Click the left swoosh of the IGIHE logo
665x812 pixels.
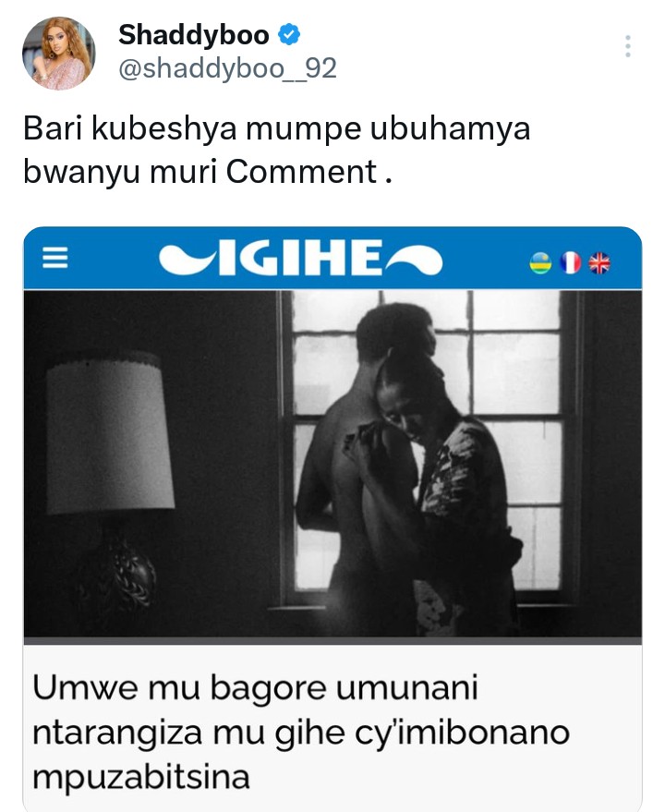click(187, 259)
